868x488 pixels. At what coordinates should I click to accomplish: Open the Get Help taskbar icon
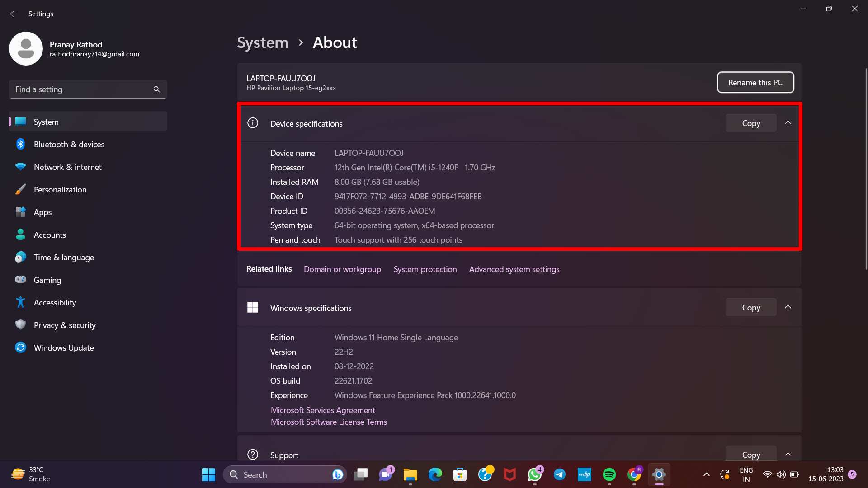tap(485, 474)
